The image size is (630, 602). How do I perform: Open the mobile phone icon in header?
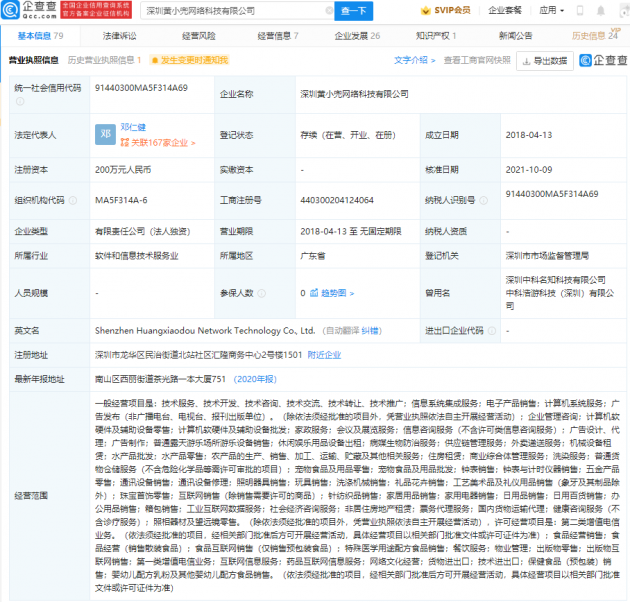pyautogui.click(x=580, y=10)
